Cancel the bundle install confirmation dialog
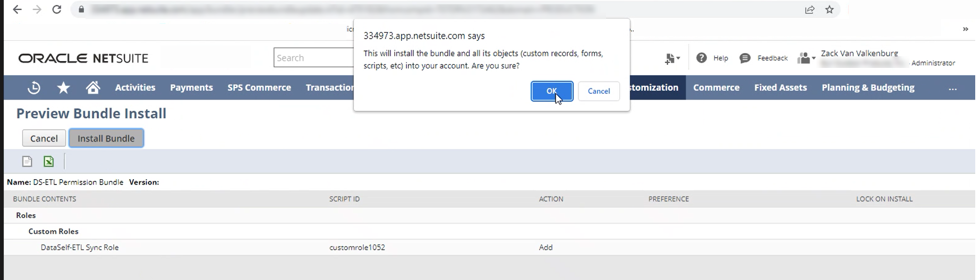Viewport: 980px width, 280px height. [x=598, y=91]
